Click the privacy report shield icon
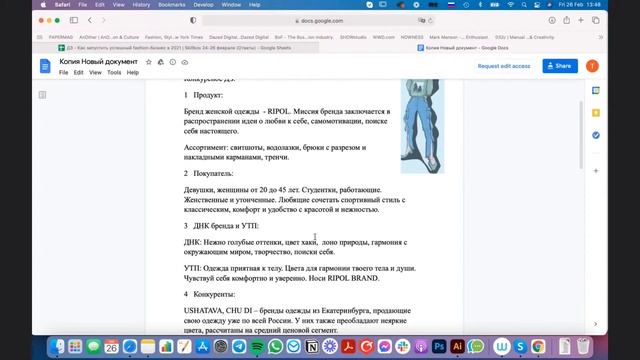 pyautogui.click(x=193, y=20)
